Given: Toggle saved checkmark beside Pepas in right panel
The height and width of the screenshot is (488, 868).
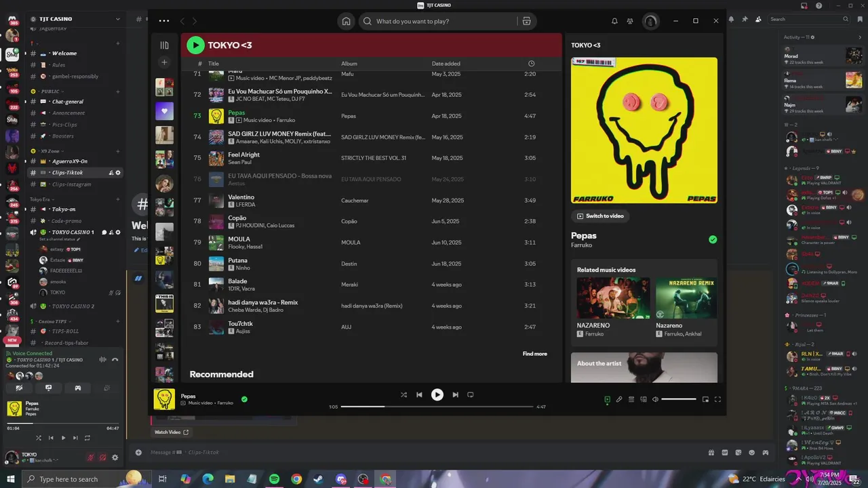Looking at the screenshot, I should tap(713, 239).
